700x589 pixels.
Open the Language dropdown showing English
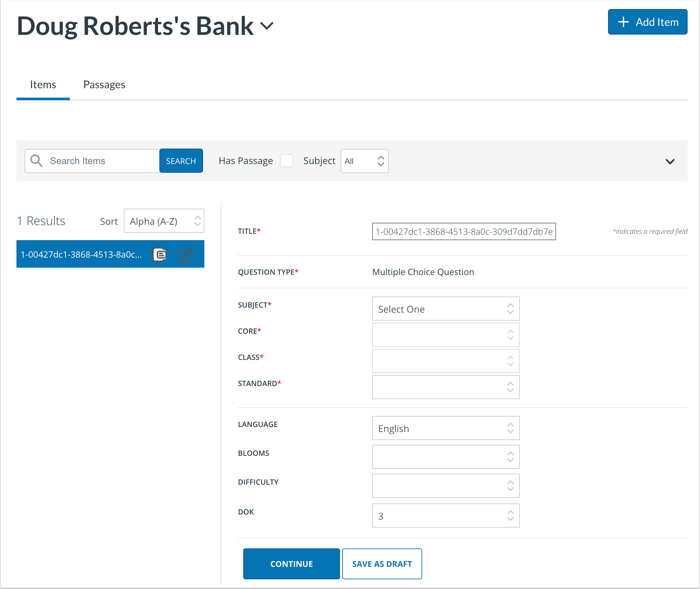pyautogui.click(x=445, y=428)
